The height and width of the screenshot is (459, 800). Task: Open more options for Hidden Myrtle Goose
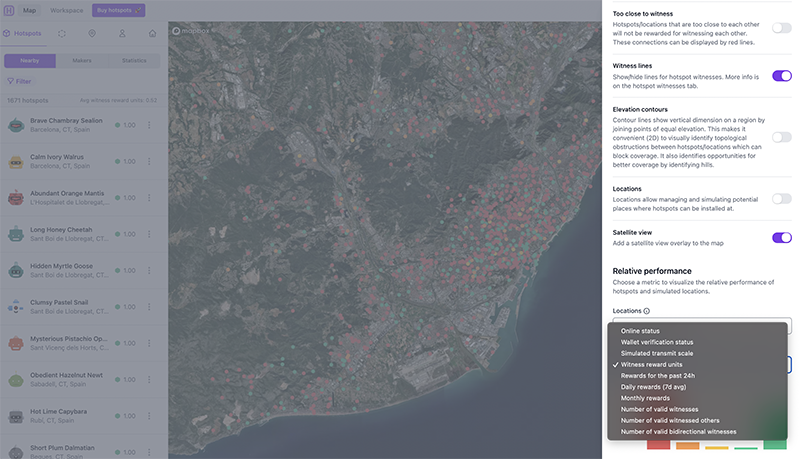pyautogui.click(x=149, y=271)
